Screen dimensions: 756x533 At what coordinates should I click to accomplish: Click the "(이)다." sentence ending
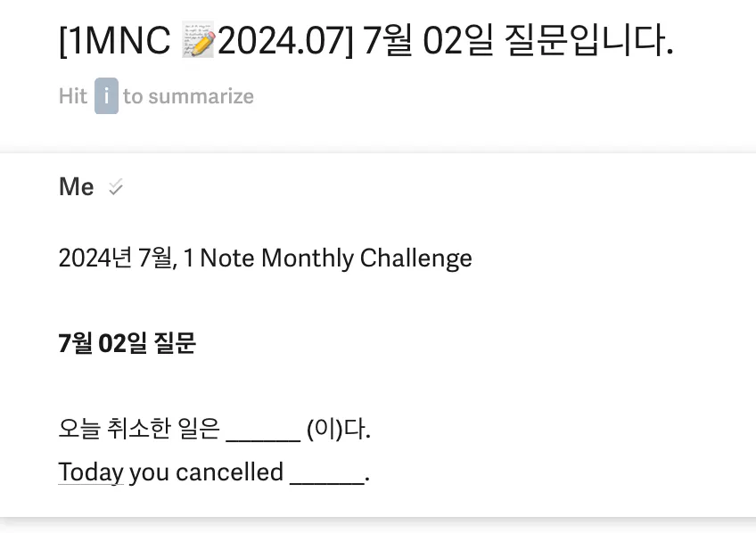(339, 429)
